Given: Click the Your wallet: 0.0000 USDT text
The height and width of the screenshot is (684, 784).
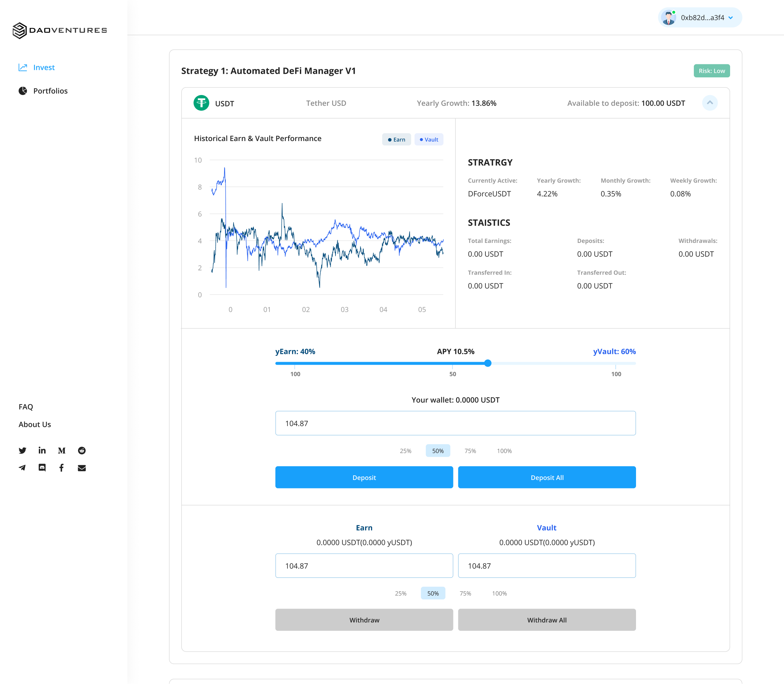Looking at the screenshot, I should click(455, 400).
